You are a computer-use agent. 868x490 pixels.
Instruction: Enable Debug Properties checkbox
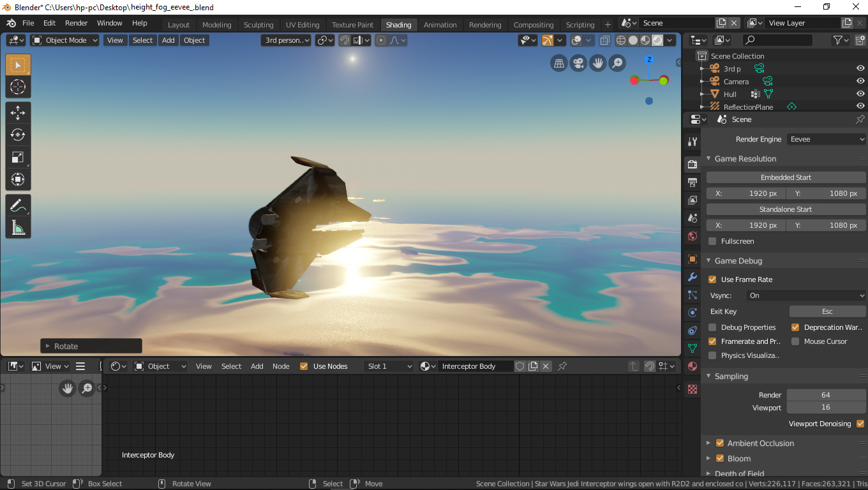pyautogui.click(x=712, y=327)
